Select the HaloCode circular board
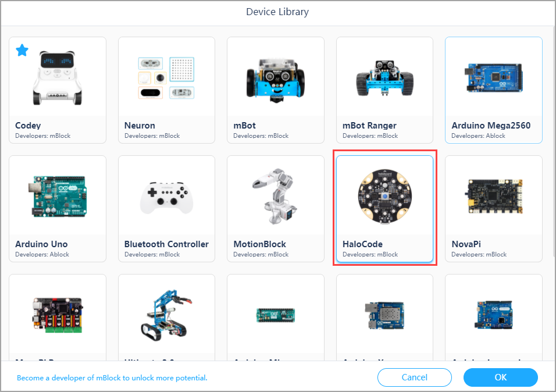 coord(385,209)
